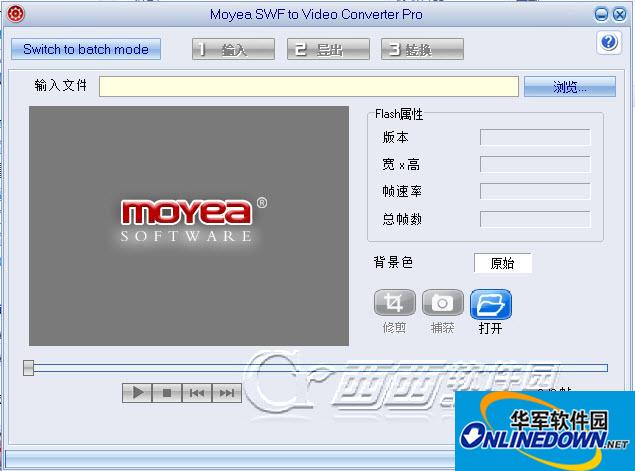This screenshot has width=635, height=471.
Task: Click the 浏览... browse button
Action: tap(570, 86)
